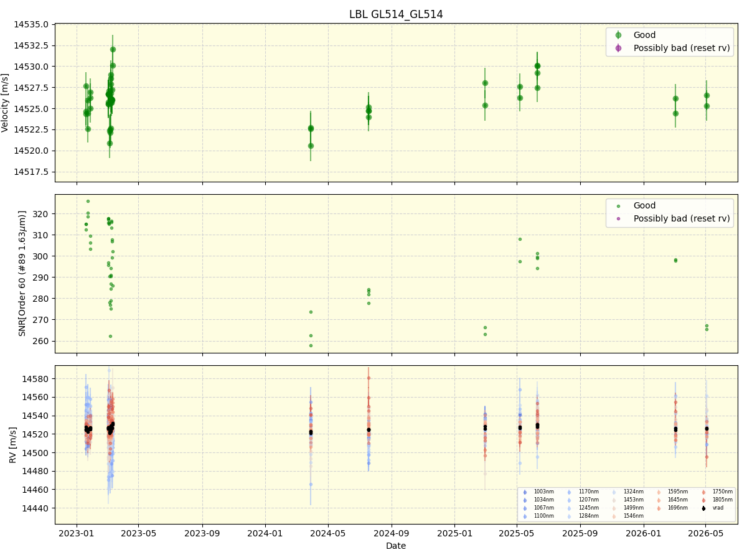Click the green Good marker in velocity legend
The width and height of the screenshot is (747, 560).
618,35
